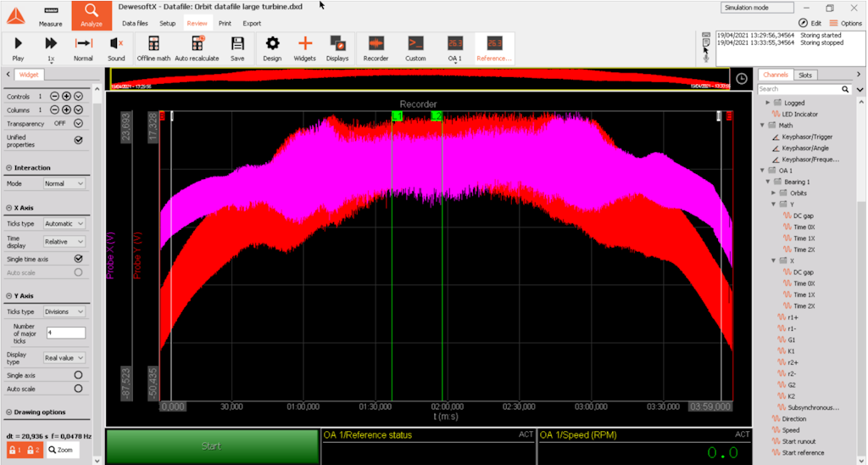Image resolution: width=868 pixels, height=465 pixels.
Task: Enable Y Axis Single axis option
Action: coord(78,375)
